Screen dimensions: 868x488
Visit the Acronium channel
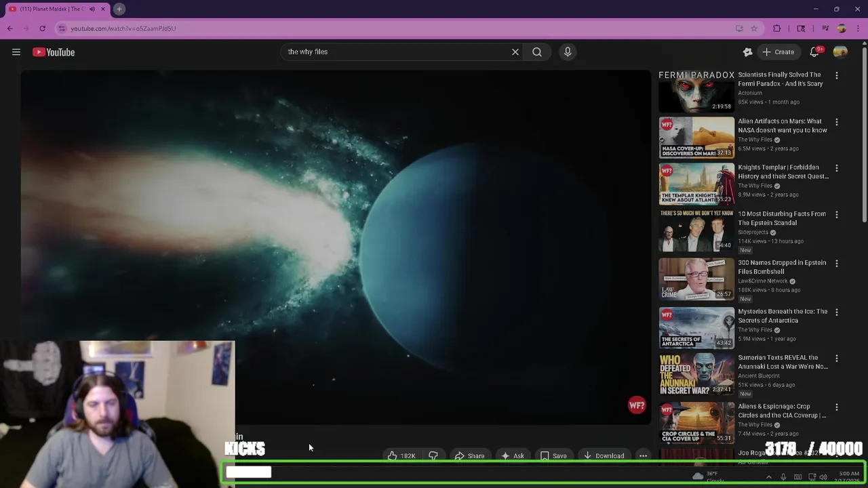point(750,93)
